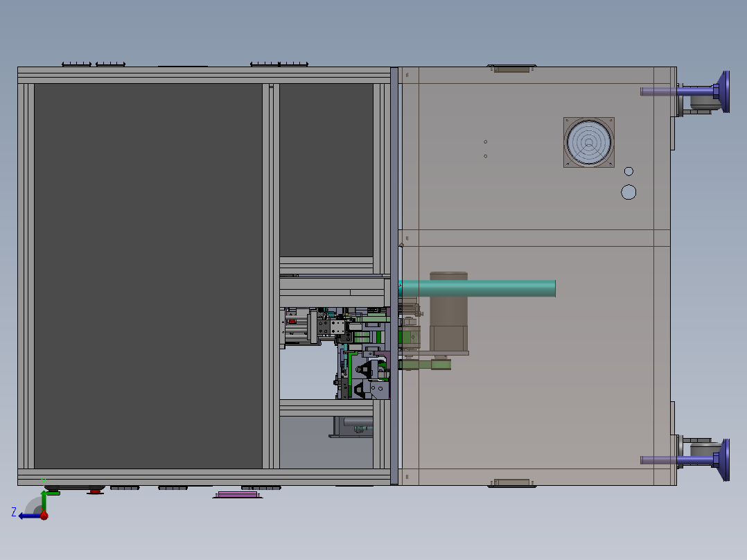Select the smaller round hole below the fan
Image resolution: width=747 pixels, height=560 pixels.
629,171
